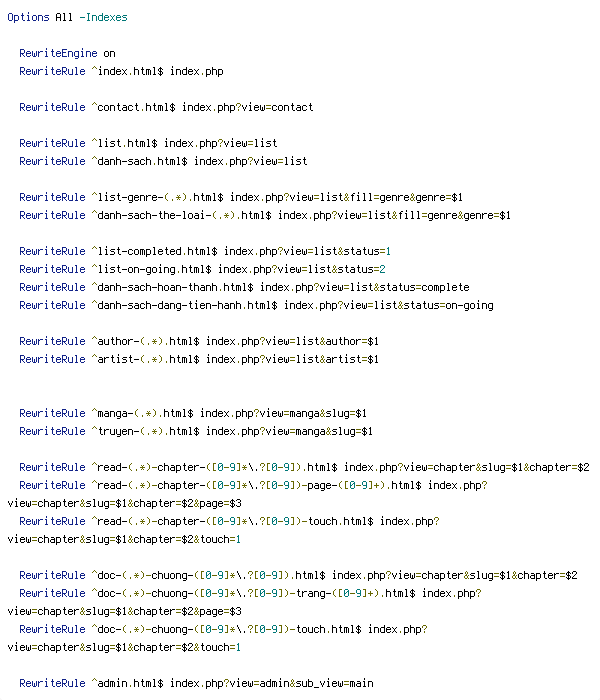Click '^danh-sach.html$' pattern
The width and height of the screenshot is (600, 700).
point(139,161)
